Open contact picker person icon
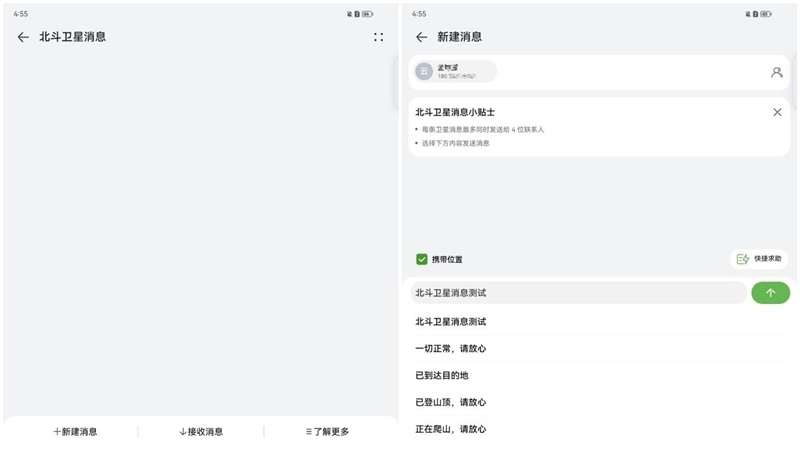 pyautogui.click(x=777, y=72)
